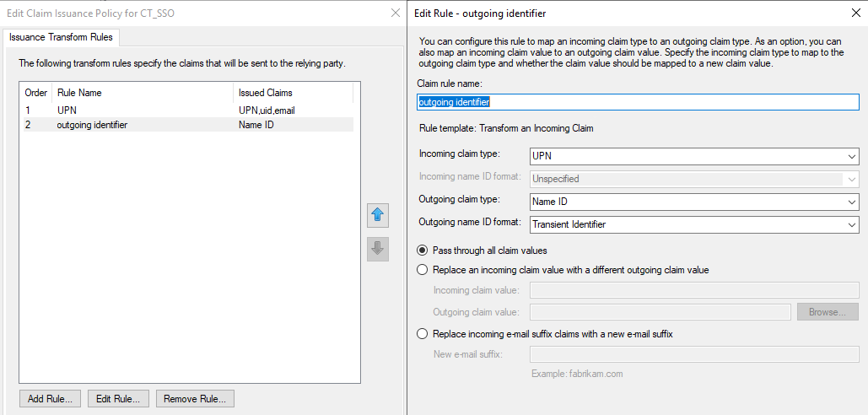Select Replace an incoming claim value option

point(423,270)
